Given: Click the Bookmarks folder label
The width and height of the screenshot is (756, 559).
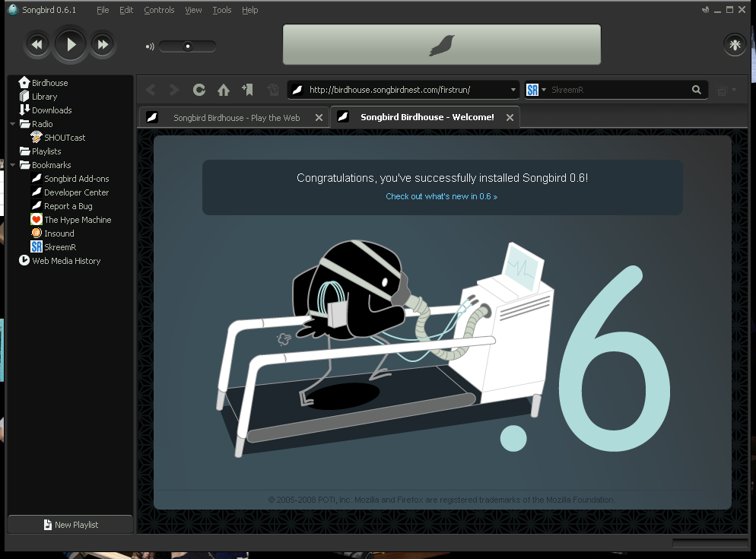Looking at the screenshot, I should pos(52,165).
